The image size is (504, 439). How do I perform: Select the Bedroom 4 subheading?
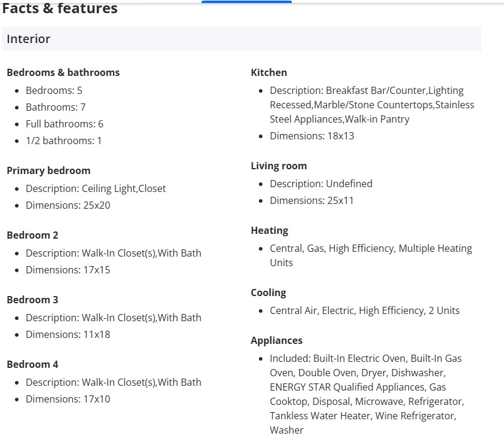pyautogui.click(x=32, y=364)
